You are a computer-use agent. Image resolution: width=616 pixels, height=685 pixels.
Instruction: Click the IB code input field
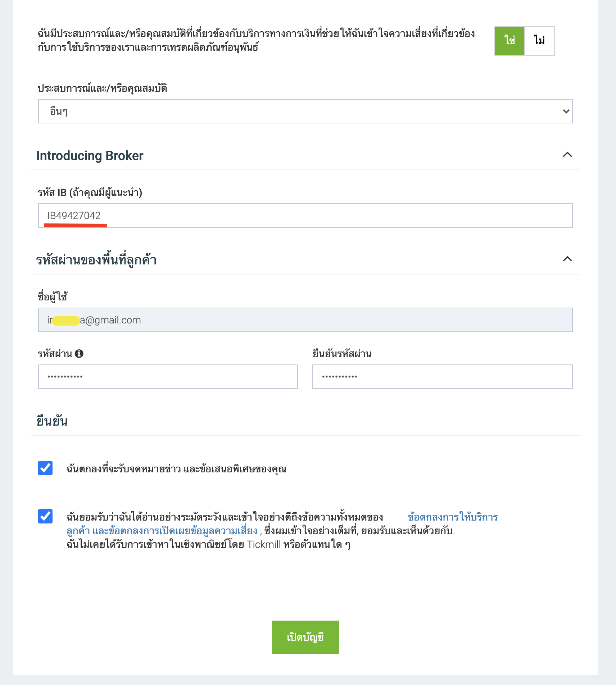click(305, 216)
